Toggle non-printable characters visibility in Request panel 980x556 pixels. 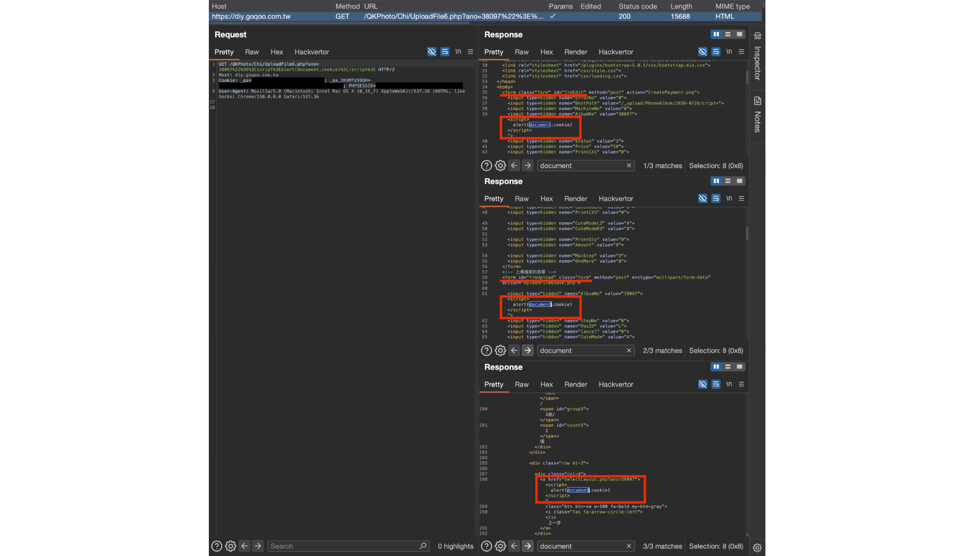[x=432, y=52]
